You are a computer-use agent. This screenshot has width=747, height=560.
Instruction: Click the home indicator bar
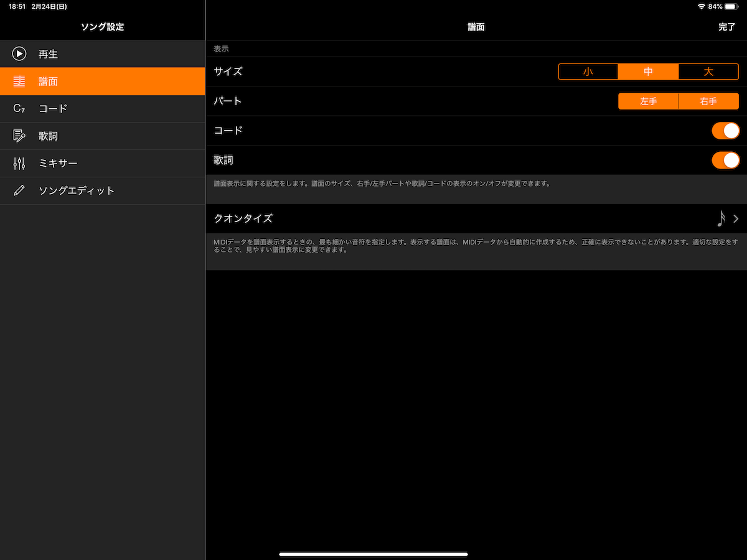click(x=374, y=554)
